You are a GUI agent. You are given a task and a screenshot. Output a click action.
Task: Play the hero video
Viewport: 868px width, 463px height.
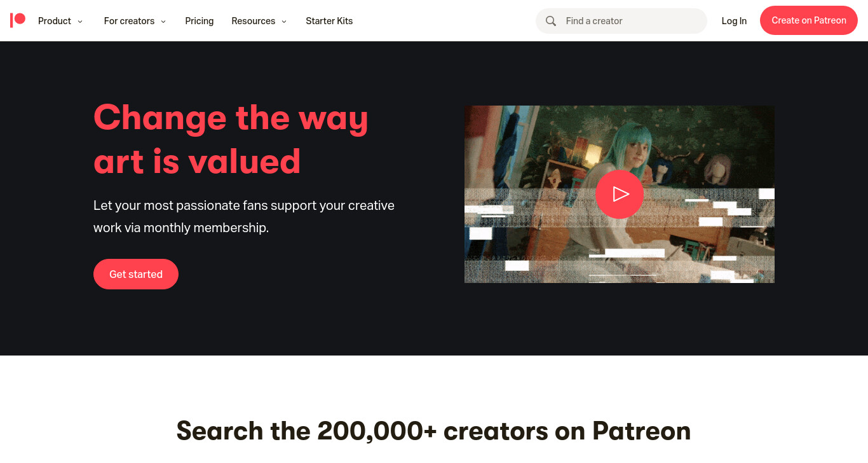tap(620, 194)
